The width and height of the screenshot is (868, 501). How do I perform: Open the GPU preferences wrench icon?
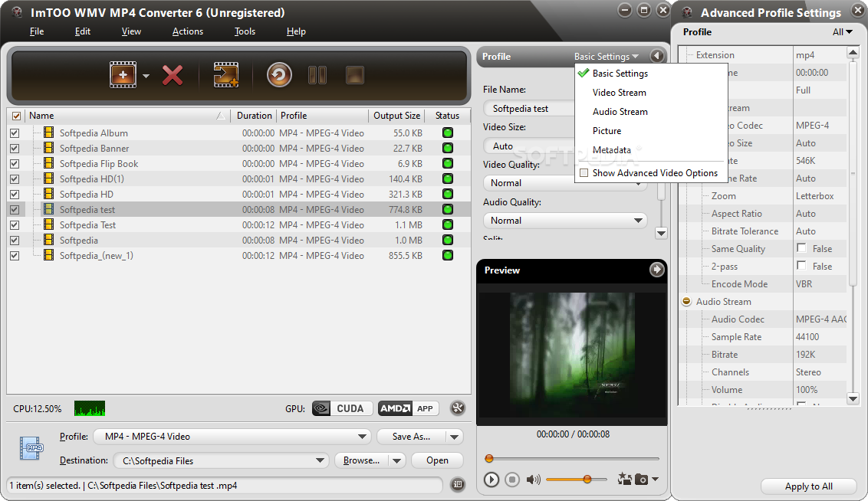pyautogui.click(x=458, y=408)
